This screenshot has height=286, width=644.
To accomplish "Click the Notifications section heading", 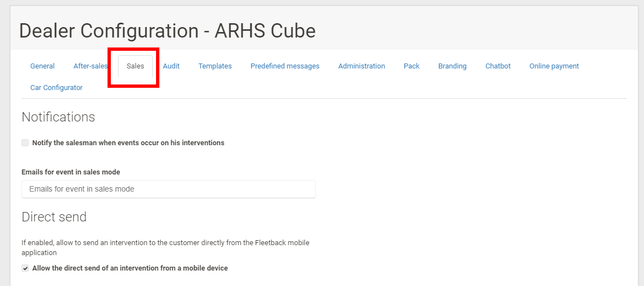I will [x=58, y=117].
